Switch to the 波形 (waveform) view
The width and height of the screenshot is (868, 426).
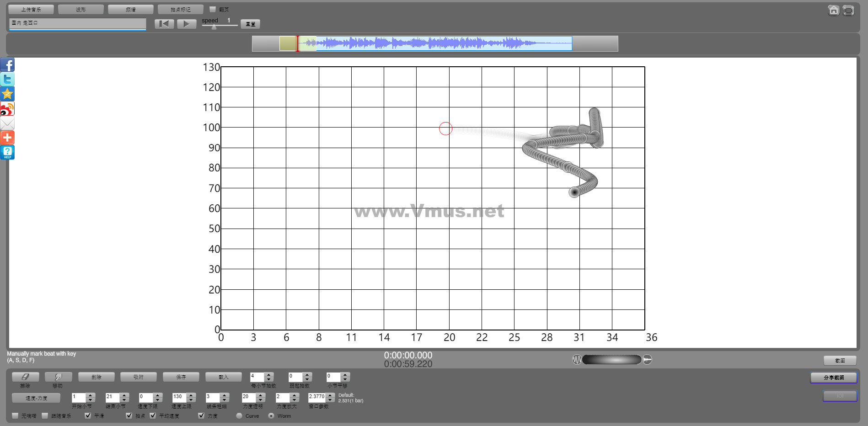(x=81, y=10)
